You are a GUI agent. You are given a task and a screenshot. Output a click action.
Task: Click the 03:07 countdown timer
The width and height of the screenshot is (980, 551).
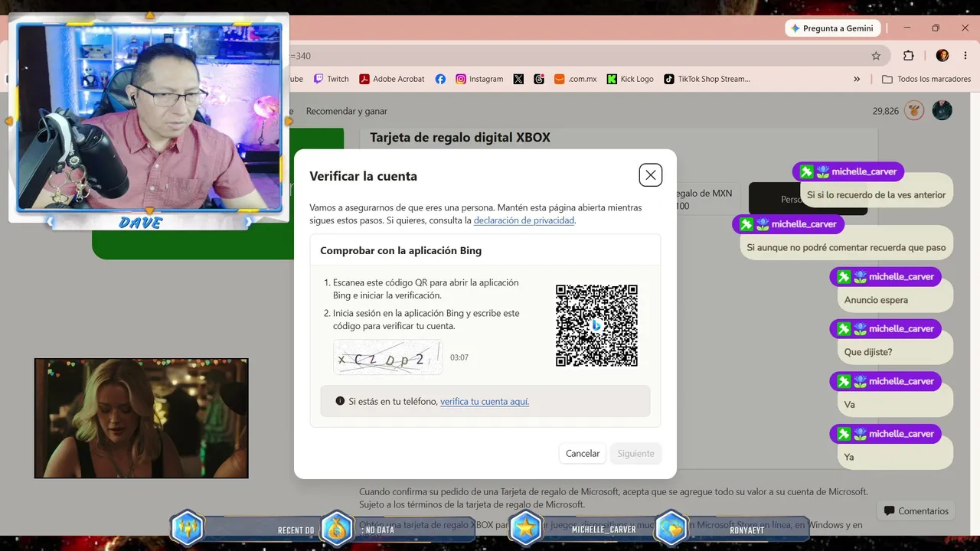click(459, 357)
